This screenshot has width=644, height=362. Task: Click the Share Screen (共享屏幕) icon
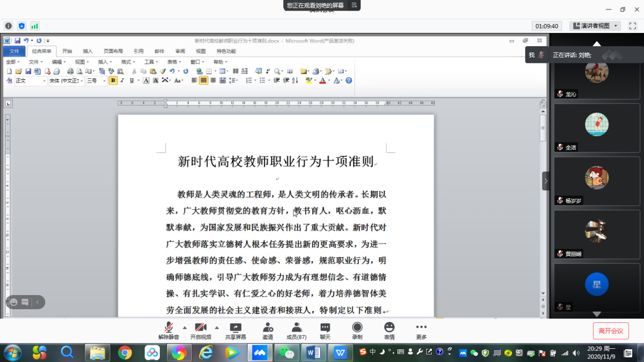pyautogui.click(x=235, y=328)
